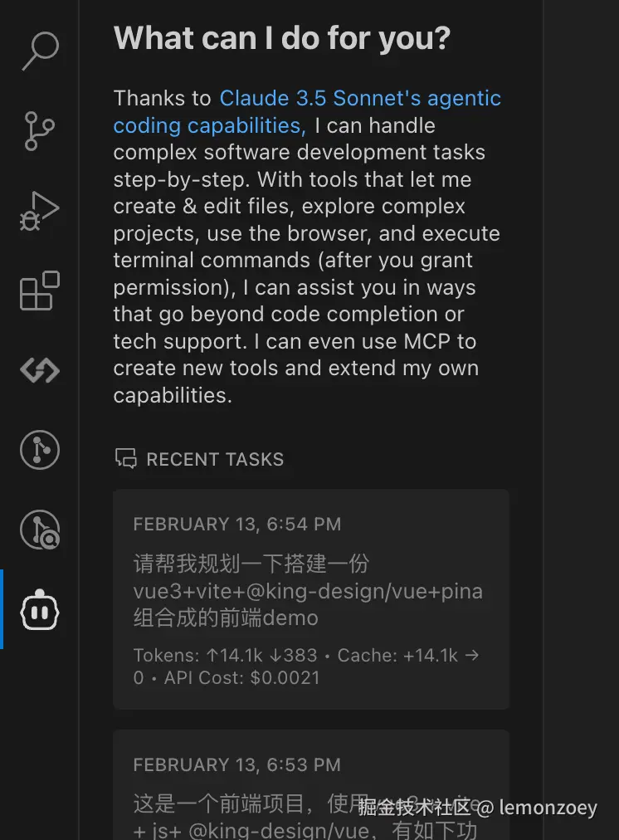Image resolution: width=619 pixels, height=840 pixels.
Task: Click the 'What can I do for you?' heading
Action: tap(281, 37)
